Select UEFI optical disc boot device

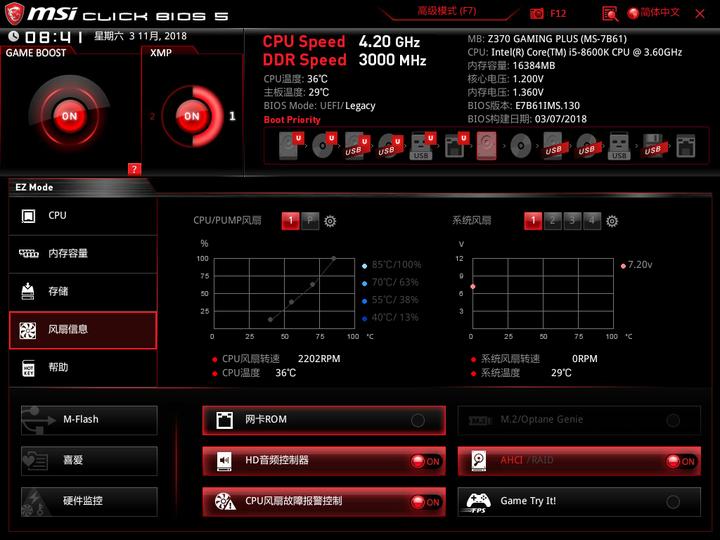coord(324,146)
